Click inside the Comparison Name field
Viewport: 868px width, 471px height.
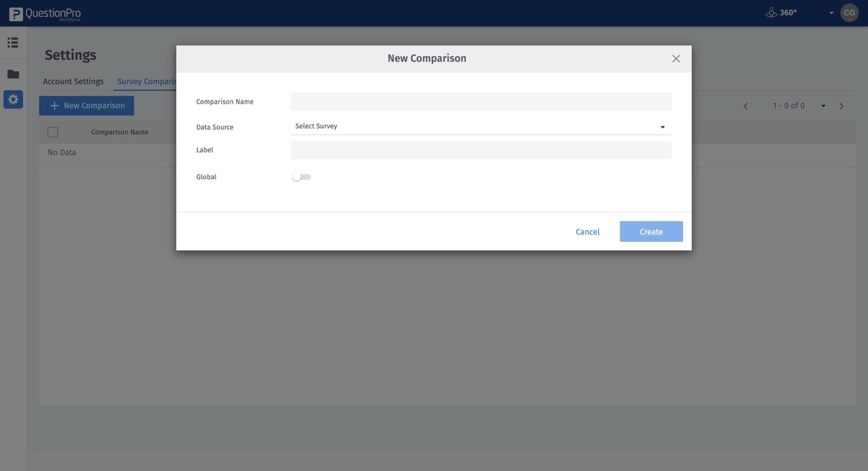pyautogui.click(x=480, y=100)
